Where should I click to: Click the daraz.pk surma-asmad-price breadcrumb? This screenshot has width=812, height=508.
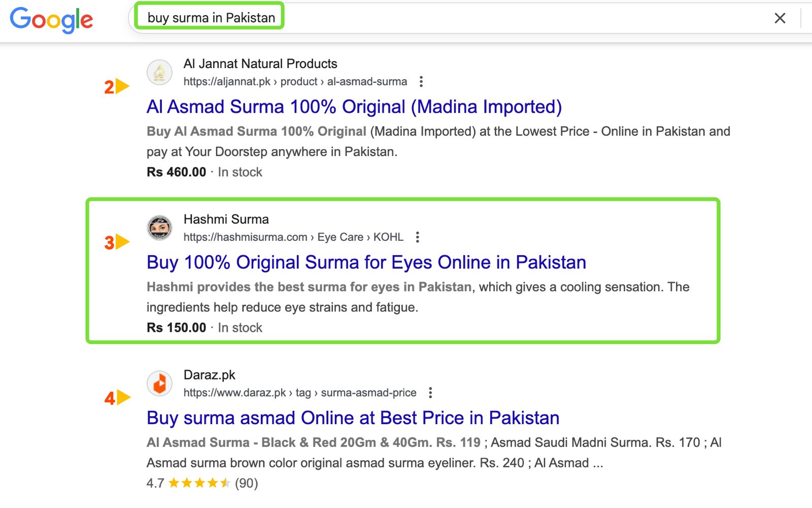[300, 392]
